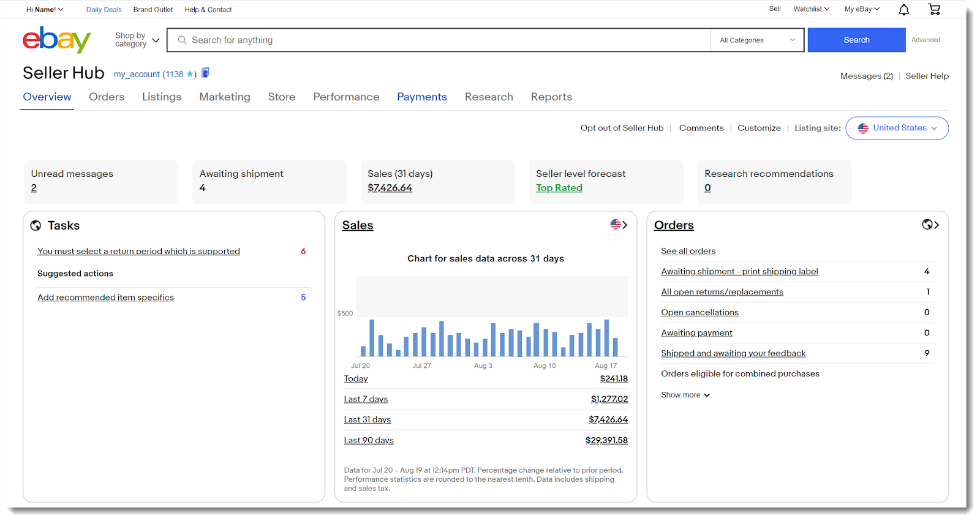The width and height of the screenshot is (980, 521).
Task: Change listing site from United States
Action: [897, 128]
